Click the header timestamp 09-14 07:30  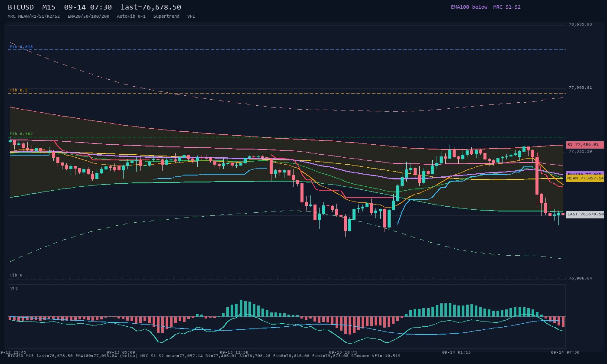pos(88,7)
